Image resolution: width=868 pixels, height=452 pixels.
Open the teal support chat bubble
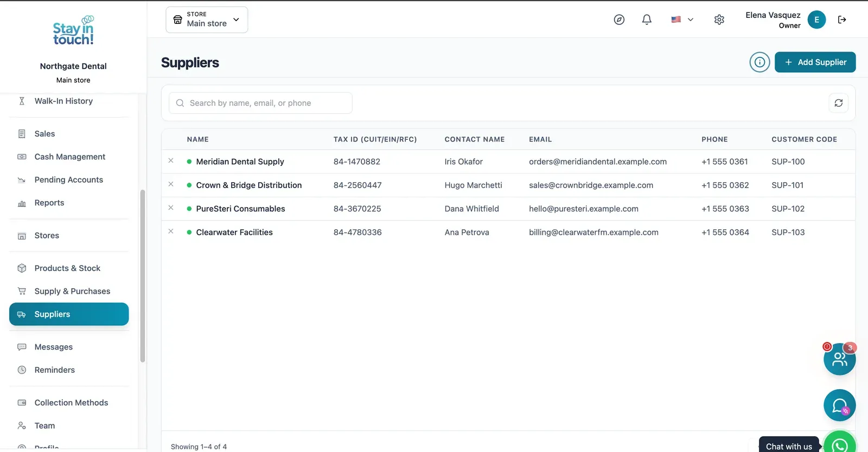click(x=839, y=405)
